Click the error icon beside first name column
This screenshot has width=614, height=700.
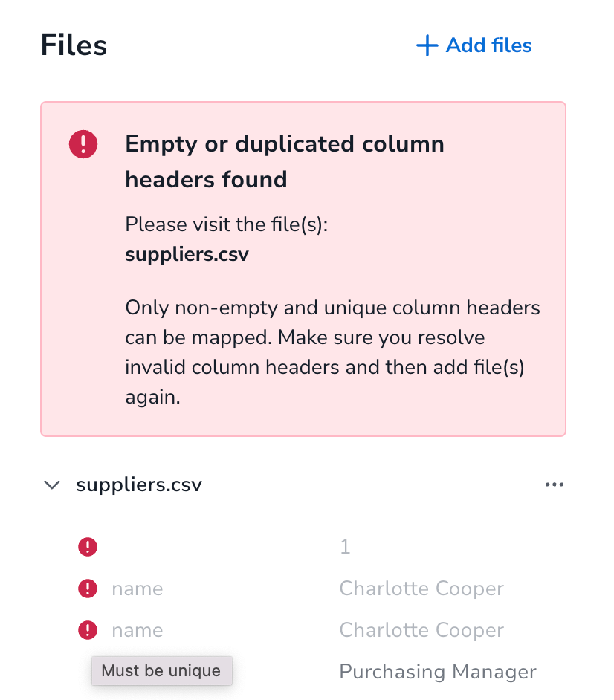tap(88, 589)
